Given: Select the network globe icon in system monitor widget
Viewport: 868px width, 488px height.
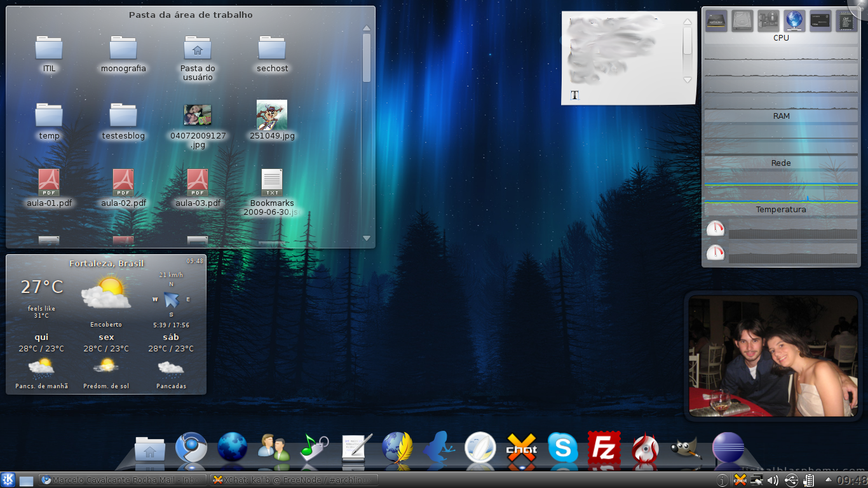Looking at the screenshot, I should point(794,20).
